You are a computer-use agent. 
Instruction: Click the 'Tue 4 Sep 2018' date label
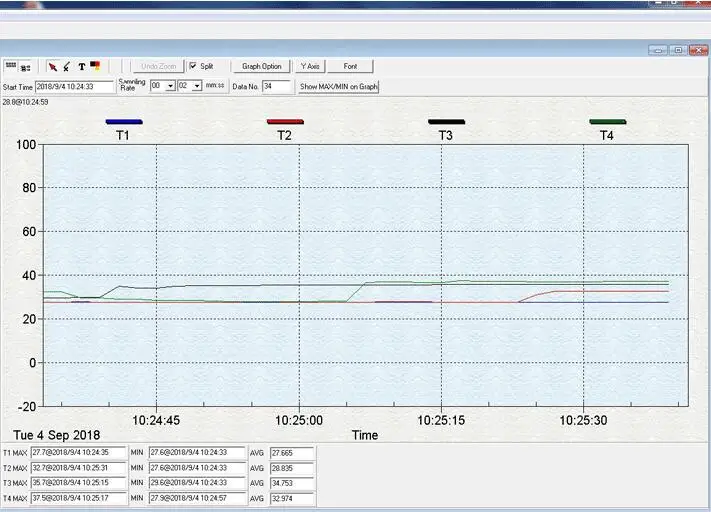click(x=57, y=435)
